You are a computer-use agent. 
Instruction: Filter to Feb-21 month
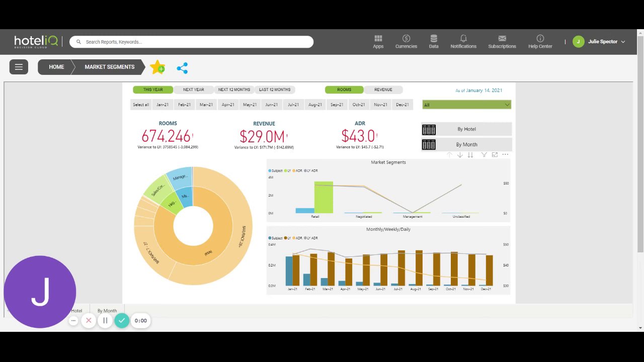pos(185,105)
